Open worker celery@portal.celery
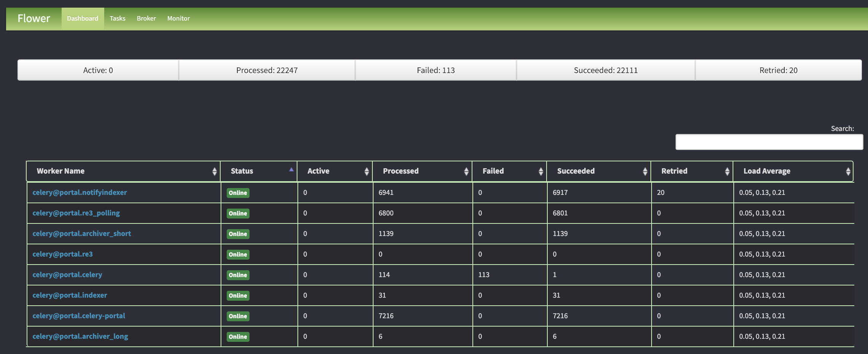 67,275
